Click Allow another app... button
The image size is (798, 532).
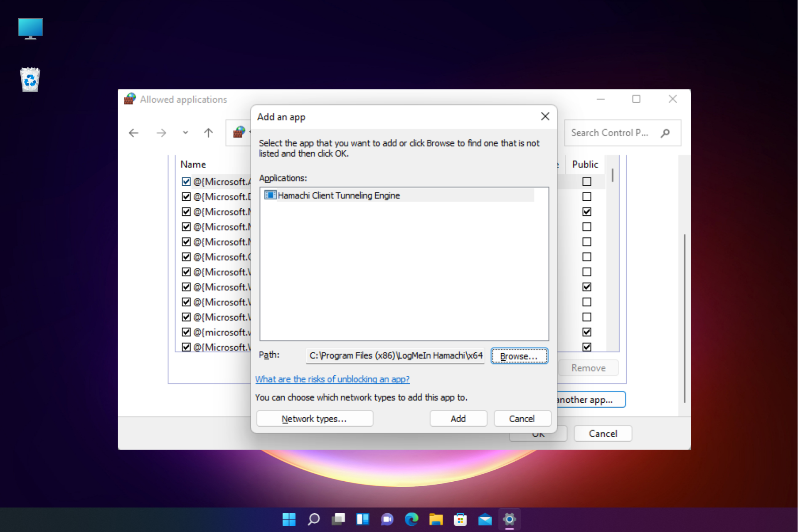pyautogui.click(x=591, y=399)
